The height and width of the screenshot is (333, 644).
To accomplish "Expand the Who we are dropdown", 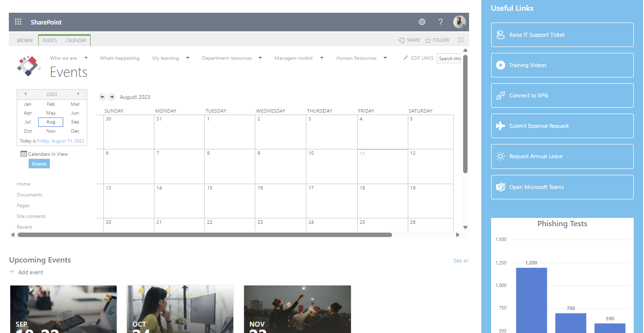I will 86,58.
